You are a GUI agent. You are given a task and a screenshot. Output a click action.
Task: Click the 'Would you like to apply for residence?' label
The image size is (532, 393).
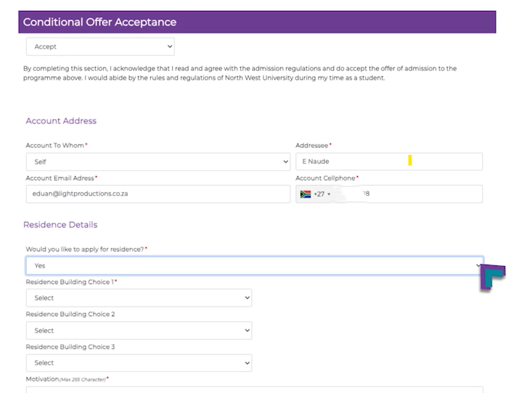coord(86,249)
